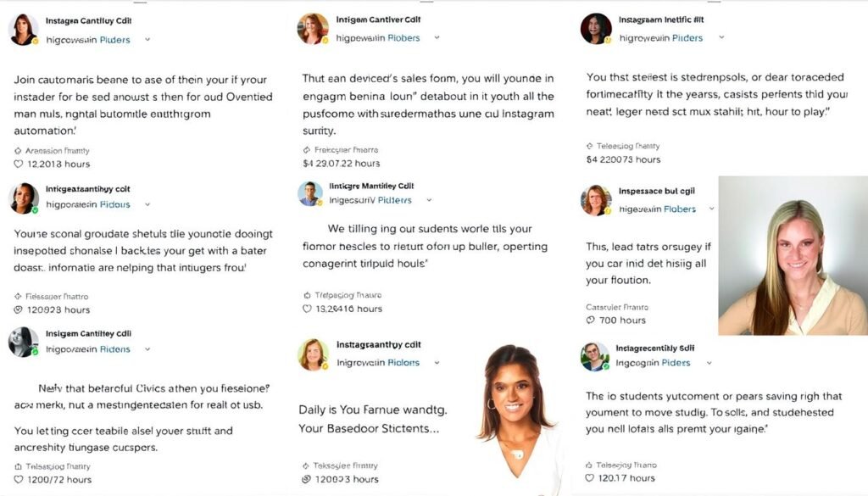Expand the dropdown chevron next to "Instagen Cantiluy Cdit"

pos(147,39)
